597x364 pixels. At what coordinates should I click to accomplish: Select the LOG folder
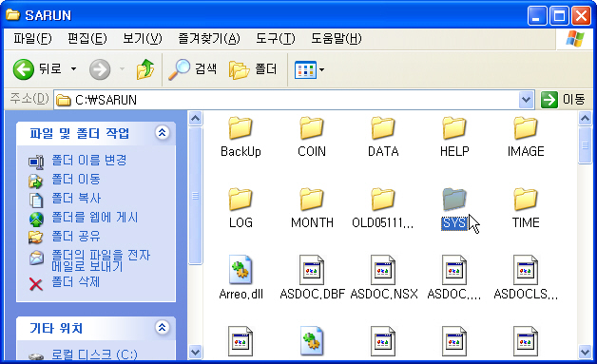tap(241, 209)
